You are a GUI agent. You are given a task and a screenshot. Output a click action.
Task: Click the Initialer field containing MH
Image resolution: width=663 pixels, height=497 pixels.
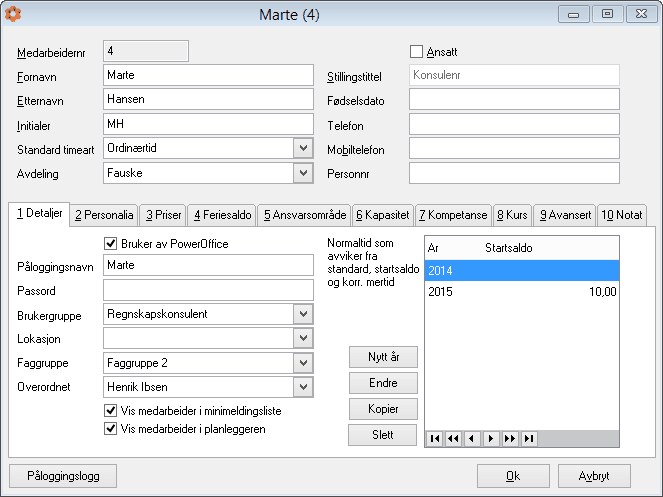[208, 124]
